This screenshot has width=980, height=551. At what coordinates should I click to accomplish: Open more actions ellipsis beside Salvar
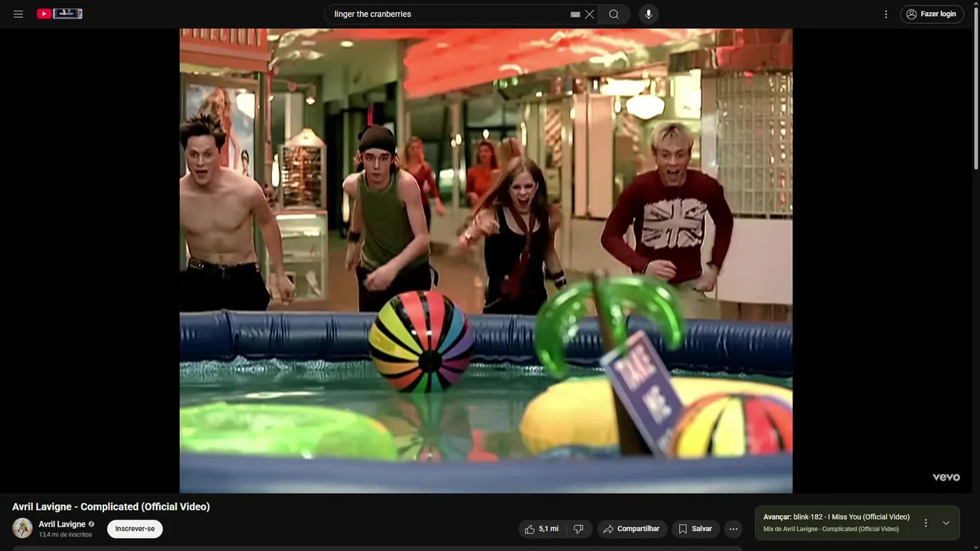pos(733,529)
